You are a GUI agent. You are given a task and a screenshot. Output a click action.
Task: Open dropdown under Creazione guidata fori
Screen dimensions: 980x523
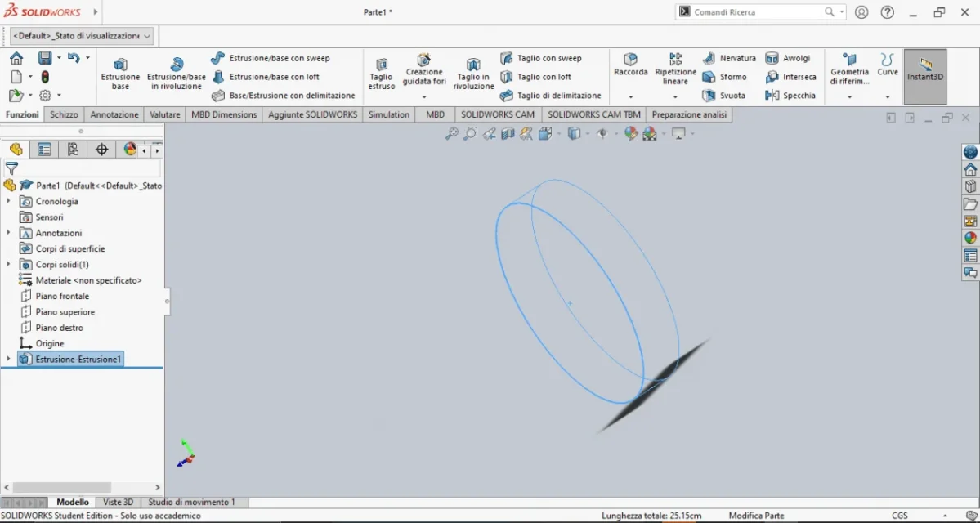click(x=424, y=97)
